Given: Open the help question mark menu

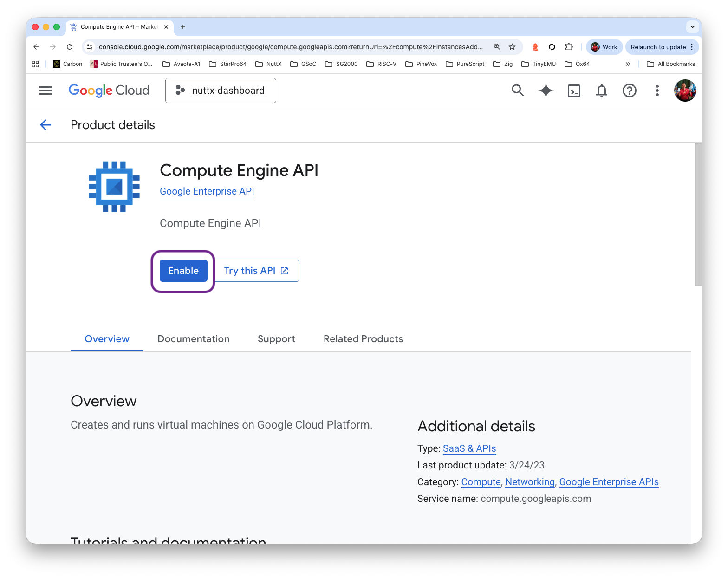Looking at the screenshot, I should (x=630, y=91).
